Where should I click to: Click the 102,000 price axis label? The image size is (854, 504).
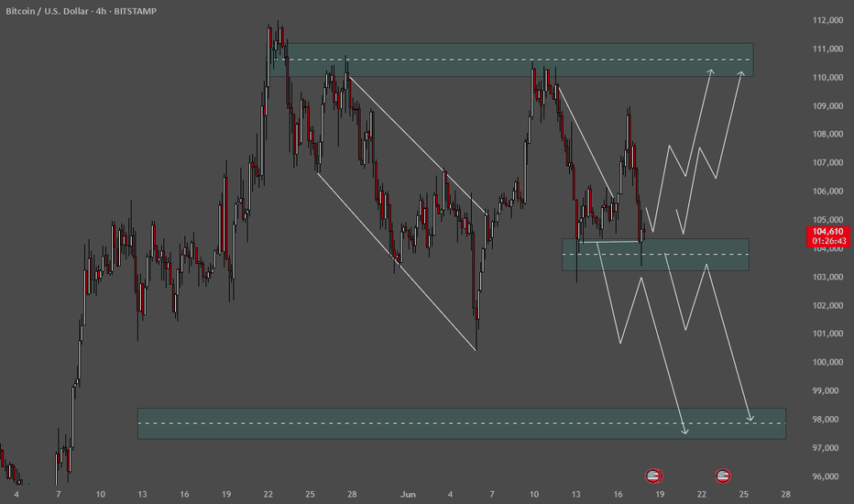click(827, 305)
